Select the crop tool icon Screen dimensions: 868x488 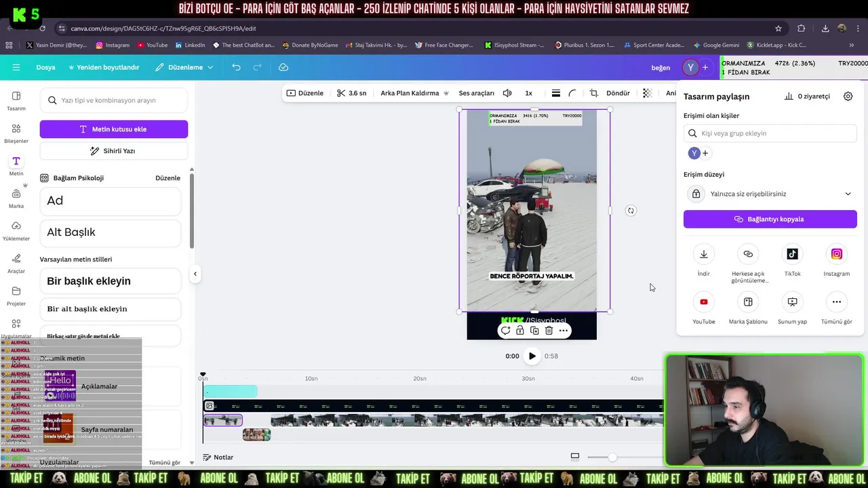click(x=594, y=93)
